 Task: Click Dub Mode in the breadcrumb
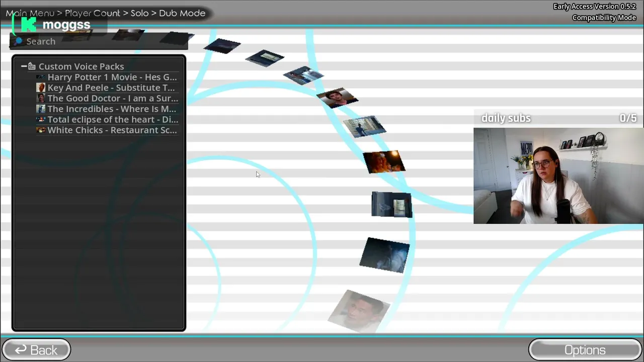pyautogui.click(x=182, y=13)
